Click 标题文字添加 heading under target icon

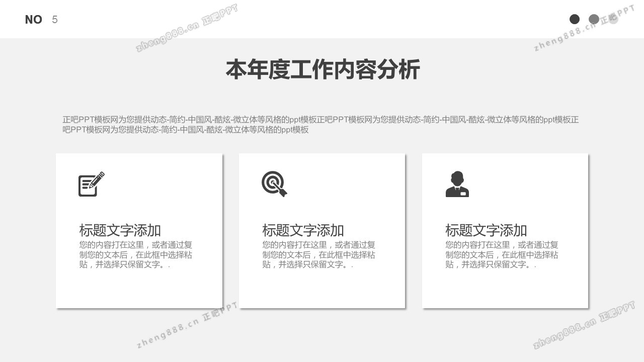coord(303,230)
